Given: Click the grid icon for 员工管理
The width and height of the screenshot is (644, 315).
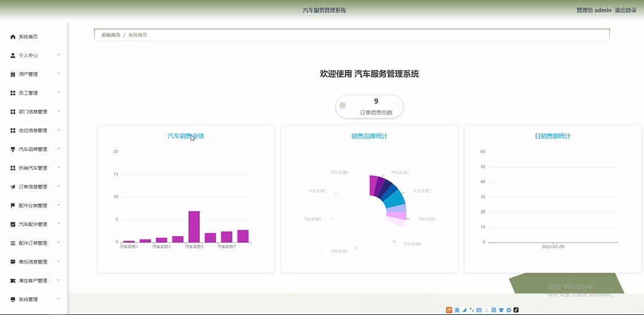Looking at the screenshot, I should coord(13,93).
